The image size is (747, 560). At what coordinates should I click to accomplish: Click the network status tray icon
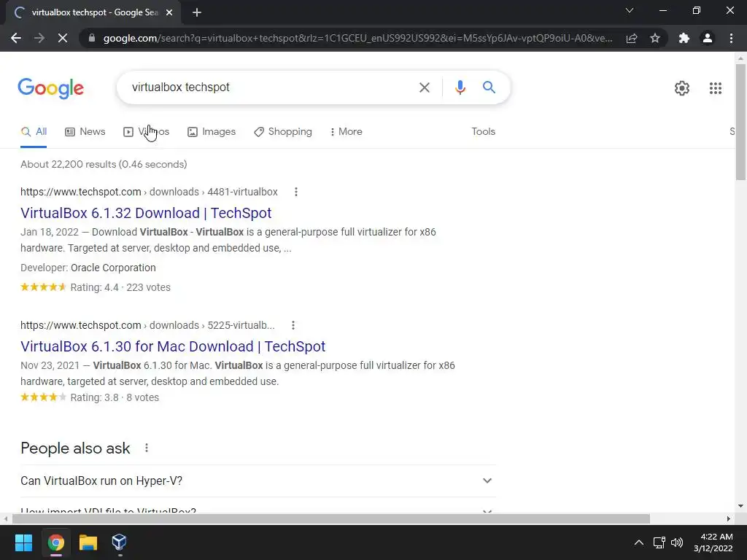point(659,542)
